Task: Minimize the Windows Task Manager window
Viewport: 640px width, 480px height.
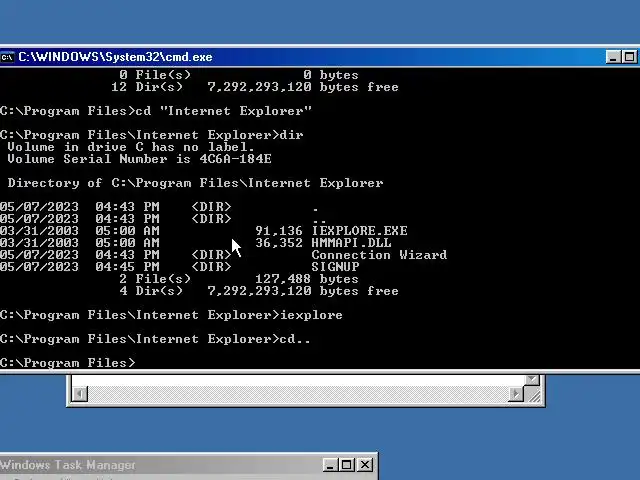Action: pyautogui.click(x=330, y=465)
